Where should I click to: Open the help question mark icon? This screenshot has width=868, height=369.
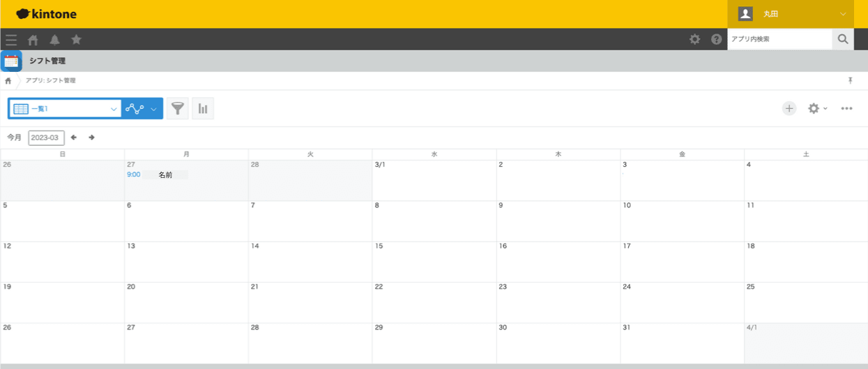(x=716, y=39)
